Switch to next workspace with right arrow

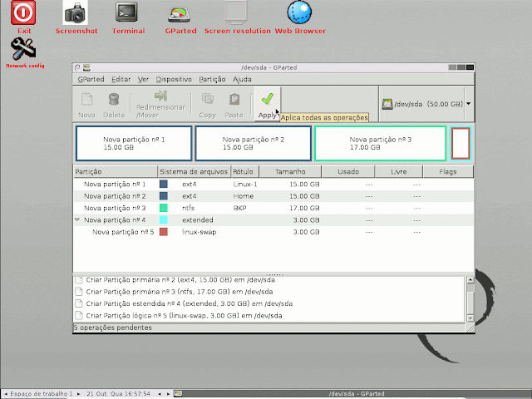(x=79, y=394)
